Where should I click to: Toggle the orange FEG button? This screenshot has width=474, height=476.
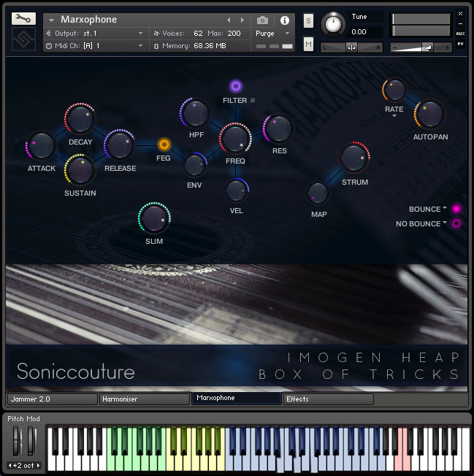click(164, 145)
